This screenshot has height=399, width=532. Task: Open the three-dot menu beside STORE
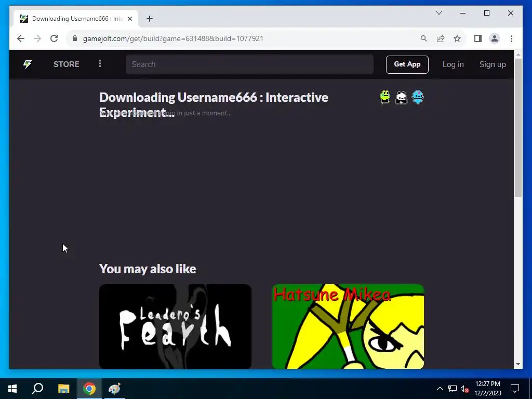[100, 64]
